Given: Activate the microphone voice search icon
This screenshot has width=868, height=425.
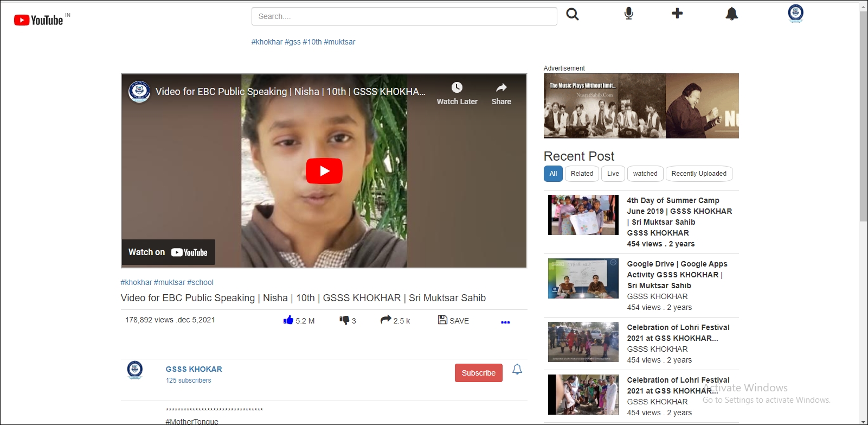Looking at the screenshot, I should coord(628,14).
